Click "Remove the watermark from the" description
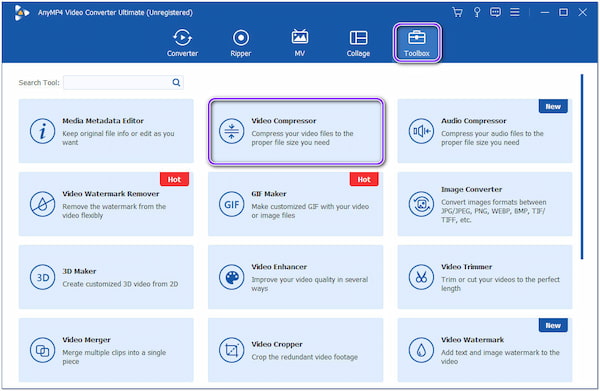The width and height of the screenshot is (600, 391). coord(114,211)
